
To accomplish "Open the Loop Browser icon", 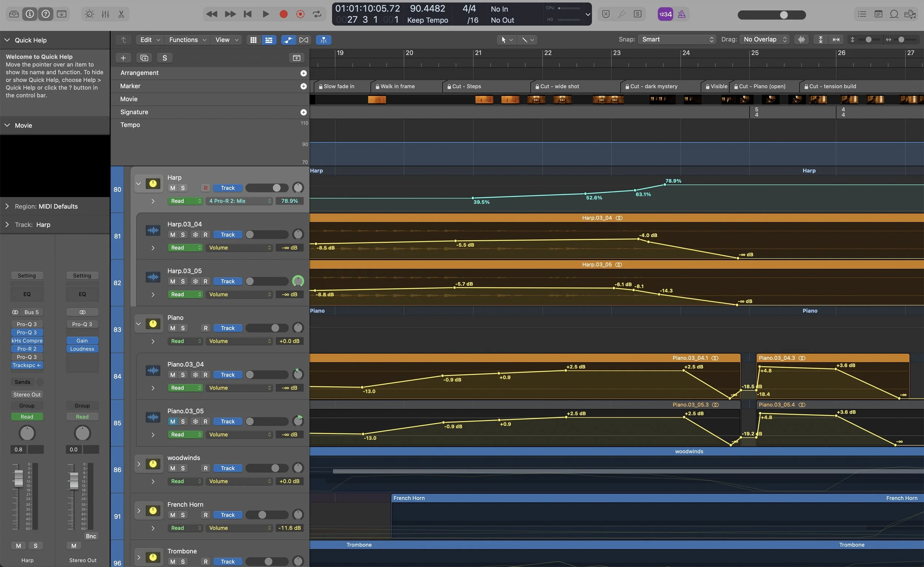I will (894, 14).
